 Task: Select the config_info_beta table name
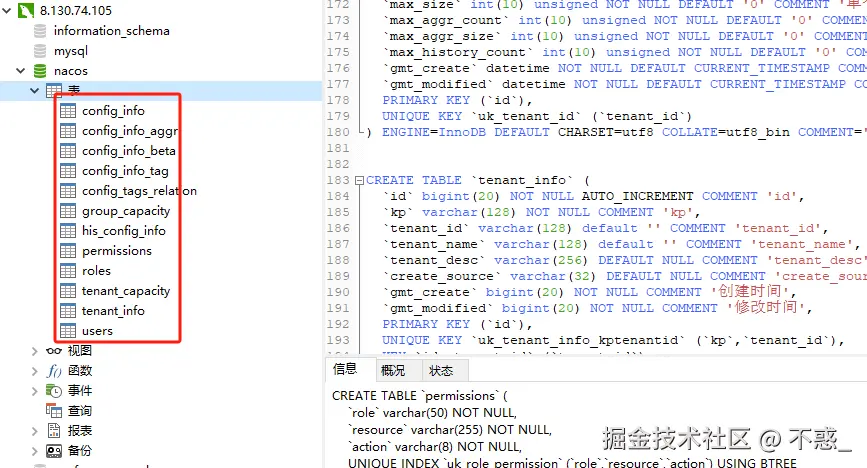129,151
